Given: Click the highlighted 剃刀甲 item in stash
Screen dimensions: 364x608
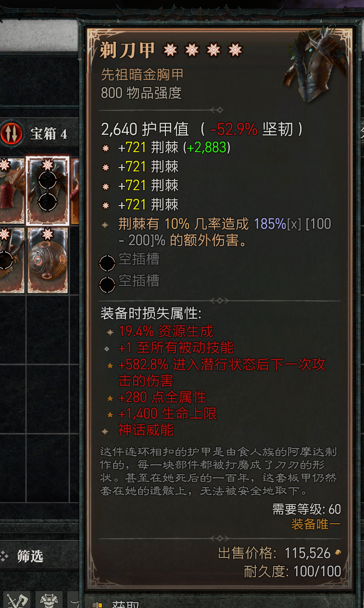Looking at the screenshot, I should 47,191.
